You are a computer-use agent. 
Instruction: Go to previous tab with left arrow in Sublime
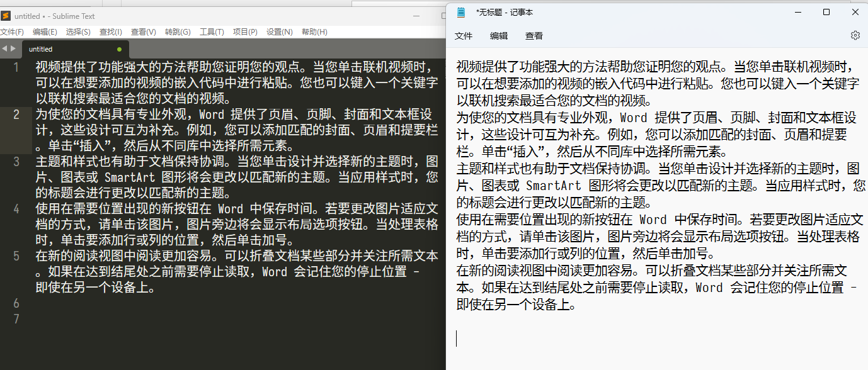[4, 48]
